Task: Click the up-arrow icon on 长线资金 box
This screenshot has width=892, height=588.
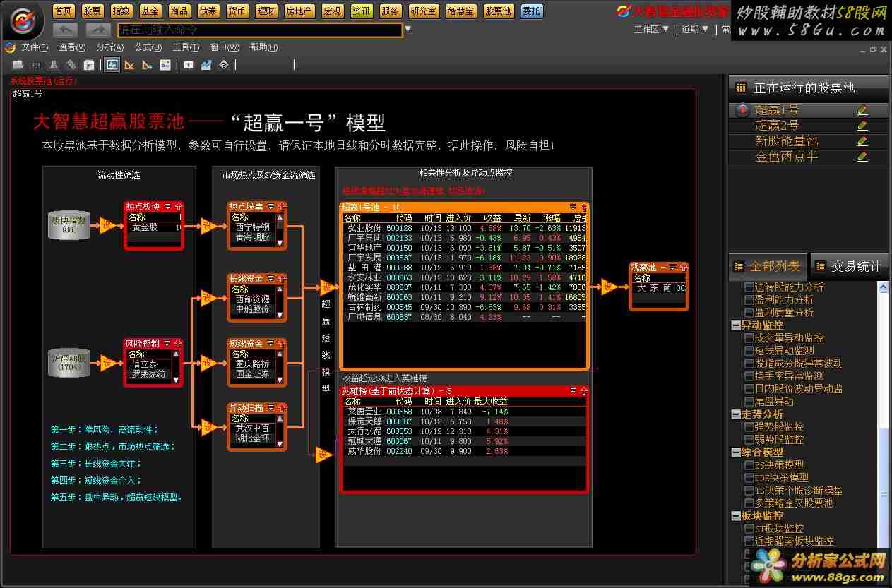Action: 282,279
